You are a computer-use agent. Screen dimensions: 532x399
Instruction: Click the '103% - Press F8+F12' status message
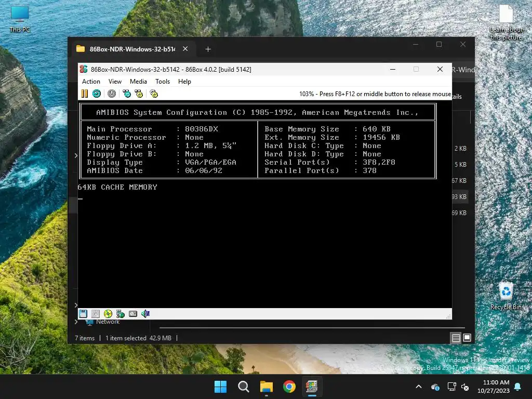pos(375,94)
